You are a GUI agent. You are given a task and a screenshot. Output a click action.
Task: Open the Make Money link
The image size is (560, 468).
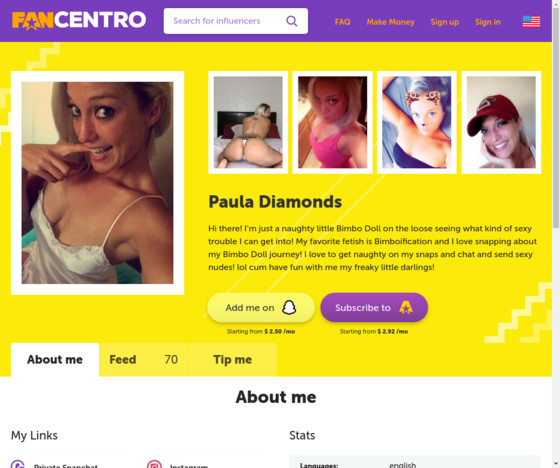tap(390, 22)
